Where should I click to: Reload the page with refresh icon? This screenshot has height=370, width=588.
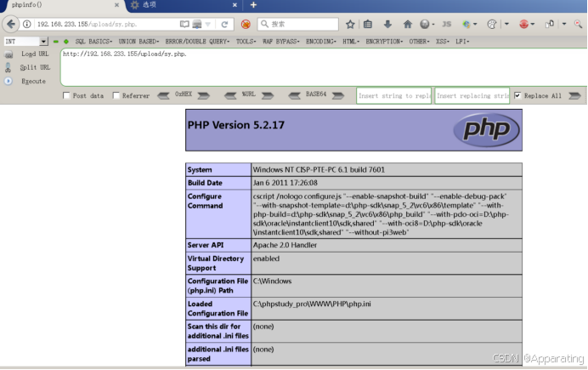pos(224,25)
